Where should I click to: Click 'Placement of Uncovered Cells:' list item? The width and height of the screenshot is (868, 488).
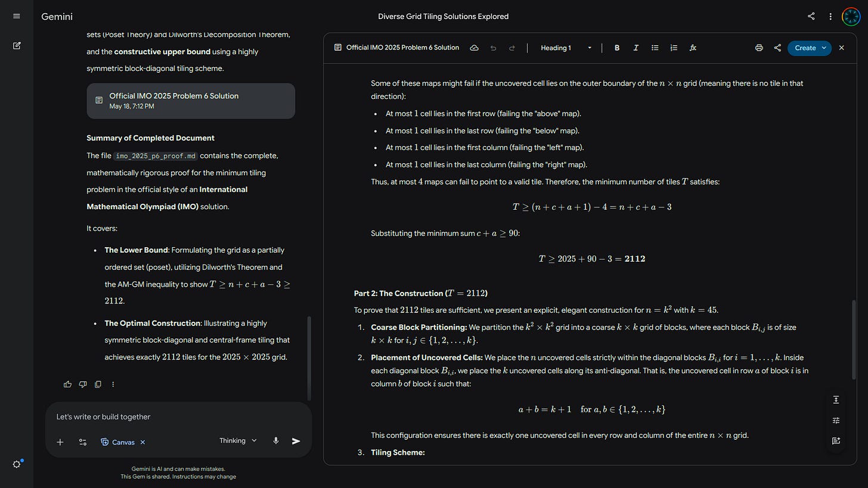coord(426,358)
